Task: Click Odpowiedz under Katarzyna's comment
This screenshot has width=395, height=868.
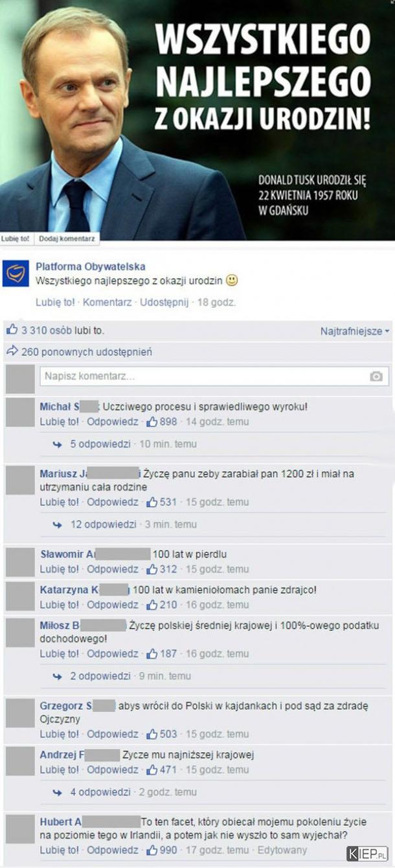Action: click(x=113, y=605)
